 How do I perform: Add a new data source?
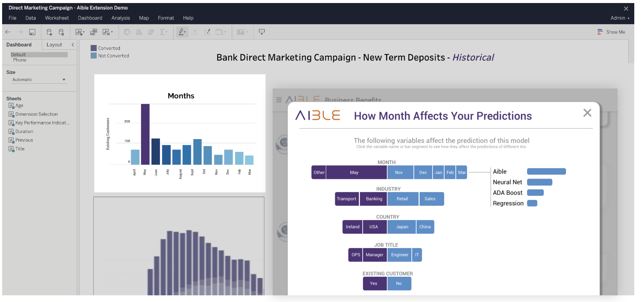pos(49,32)
